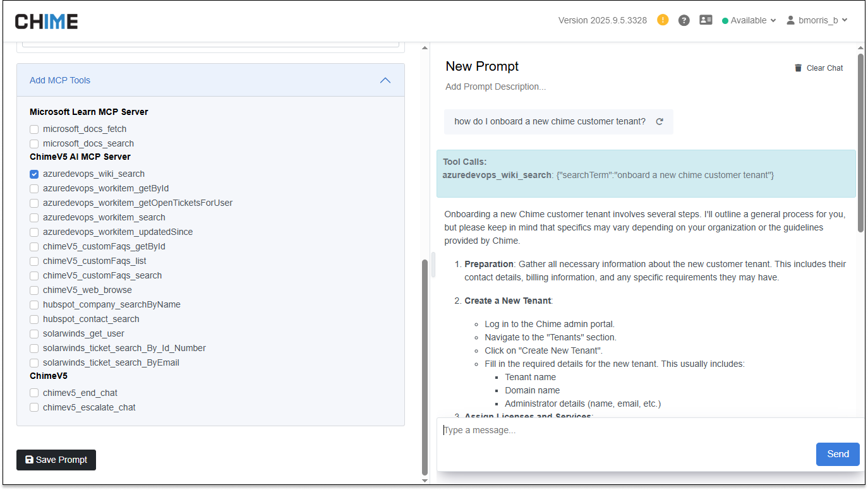
Task: Click the left panel vertical scrollbar thumb
Action: coord(425,367)
